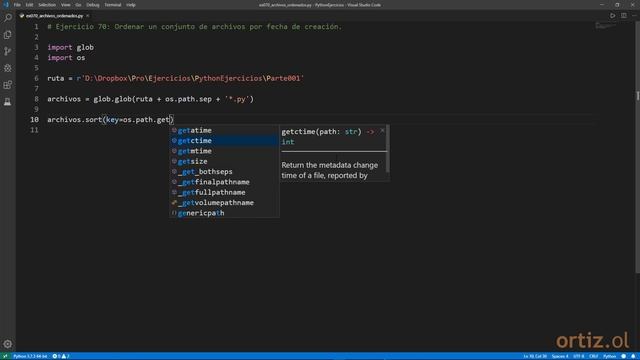The image size is (640, 360).
Task: Open the Edit menu
Action: pos(29,5)
